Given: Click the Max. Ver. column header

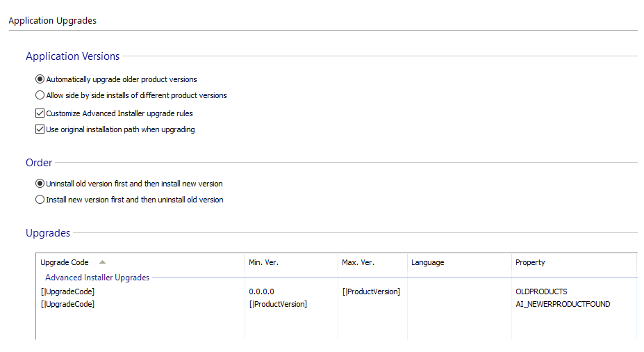Looking at the screenshot, I should [358, 262].
